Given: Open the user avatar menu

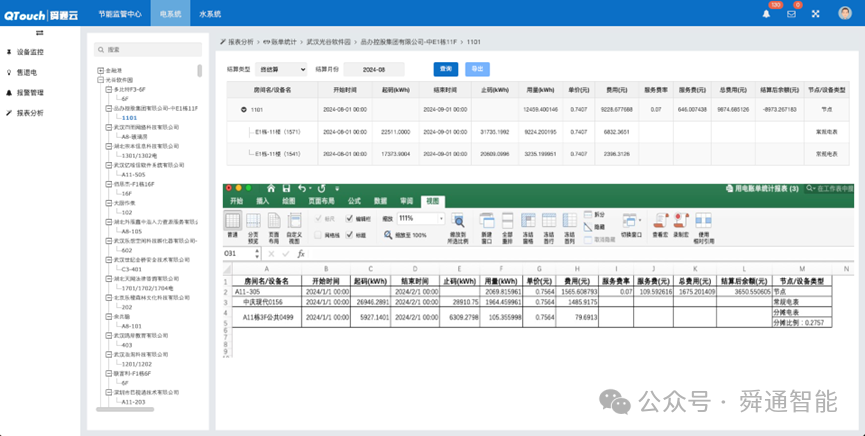Looking at the screenshot, I should [x=845, y=13].
